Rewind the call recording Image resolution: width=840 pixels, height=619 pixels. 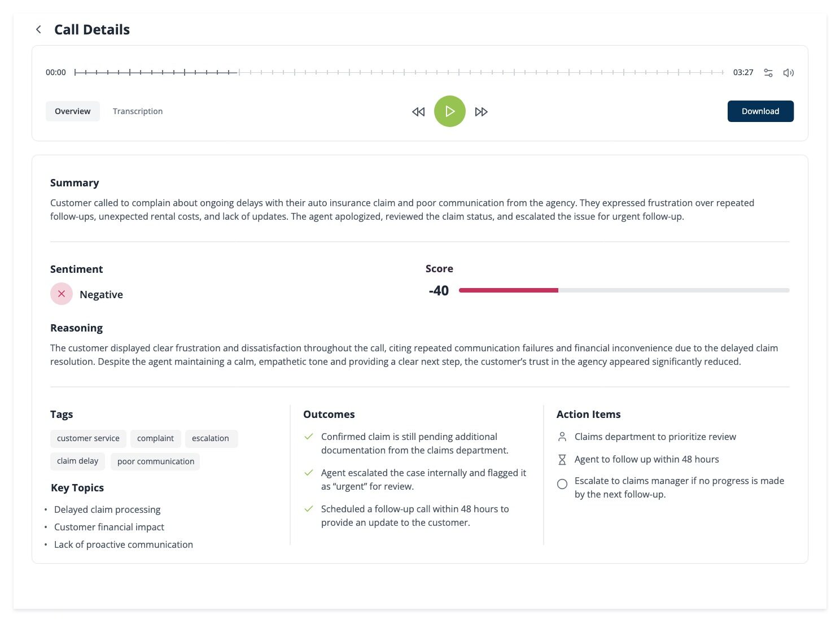(x=418, y=112)
